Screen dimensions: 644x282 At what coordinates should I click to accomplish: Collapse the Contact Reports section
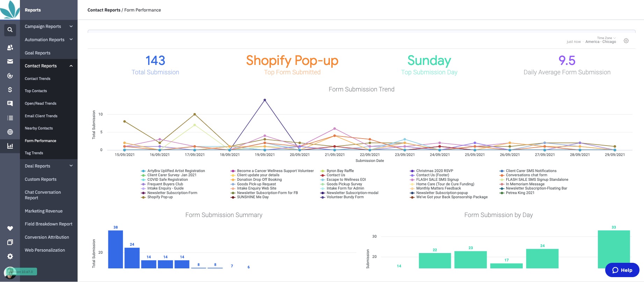(49, 66)
